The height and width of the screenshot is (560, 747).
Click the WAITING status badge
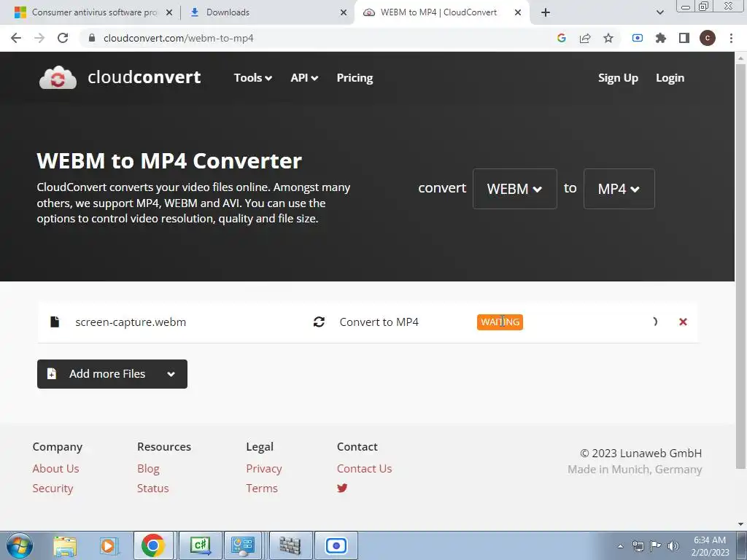pyautogui.click(x=500, y=322)
